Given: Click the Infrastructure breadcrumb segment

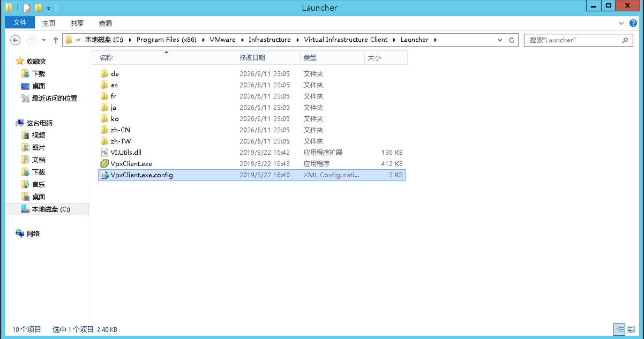Looking at the screenshot, I should (269, 40).
